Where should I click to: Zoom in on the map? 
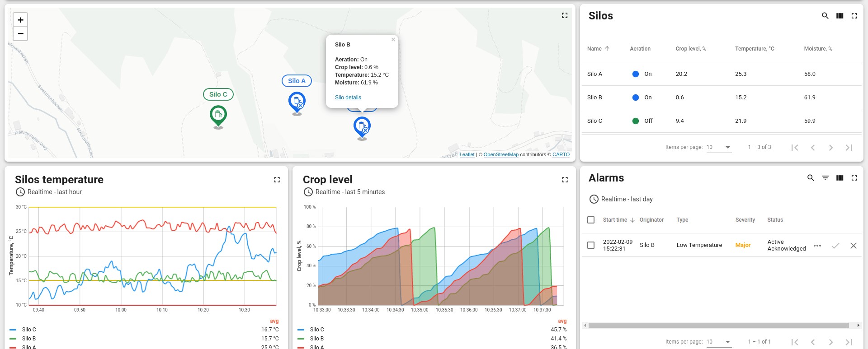pos(20,20)
